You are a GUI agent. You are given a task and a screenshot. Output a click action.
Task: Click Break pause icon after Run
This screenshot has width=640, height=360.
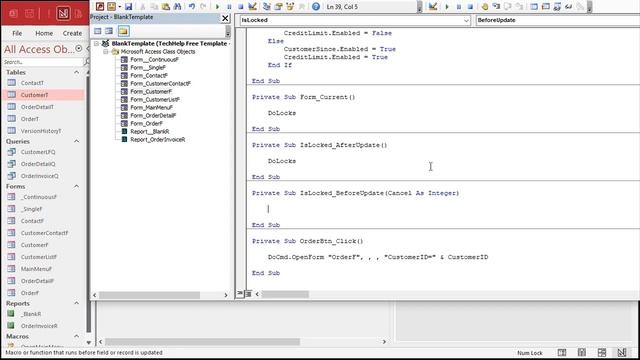pos(229,7)
